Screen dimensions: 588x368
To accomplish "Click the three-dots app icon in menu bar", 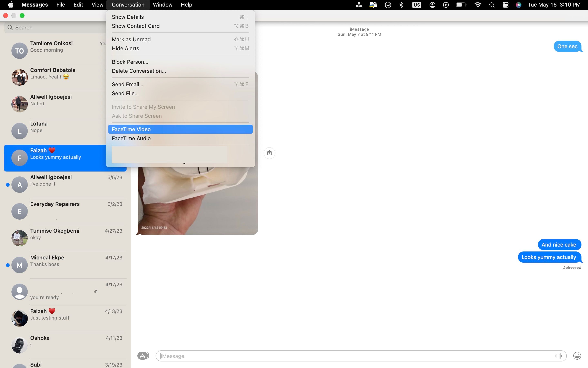I will 359,5.
